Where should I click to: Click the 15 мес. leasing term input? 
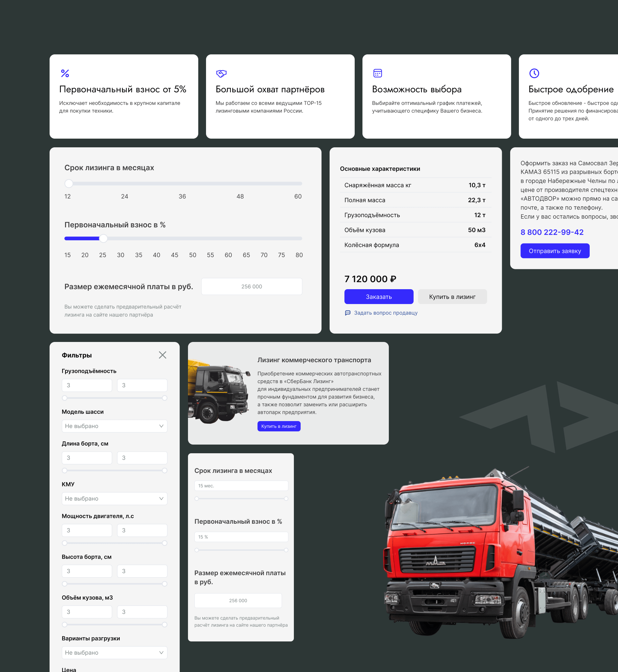(241, 485)
